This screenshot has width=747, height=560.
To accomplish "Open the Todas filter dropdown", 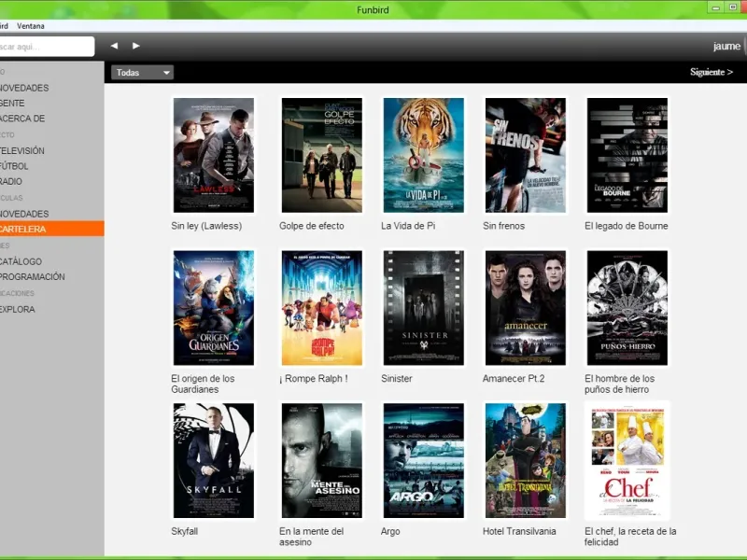I will pyautogui.click(x=142, y=73).
